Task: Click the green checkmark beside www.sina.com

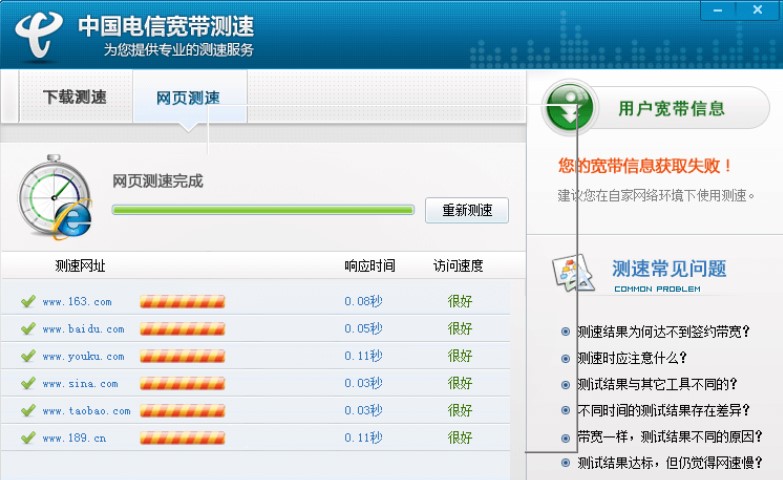Action: point(28,383)
